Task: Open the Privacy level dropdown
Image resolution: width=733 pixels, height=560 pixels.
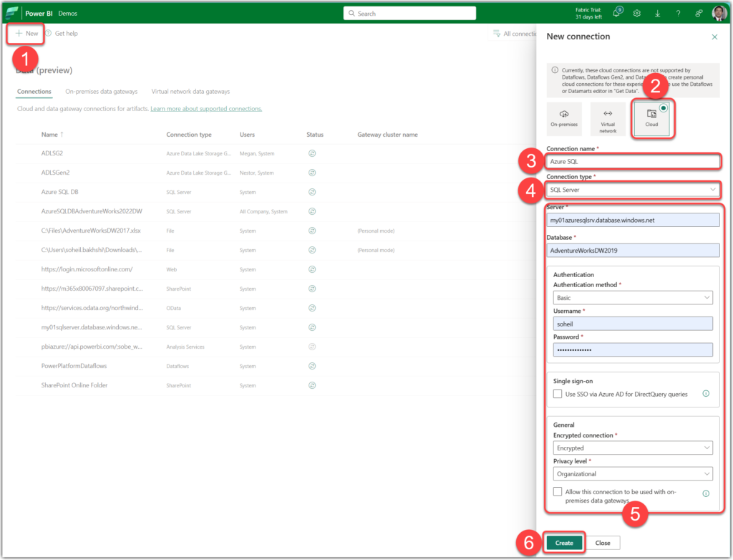Action: pyautogui.click(x=633, y=474)
